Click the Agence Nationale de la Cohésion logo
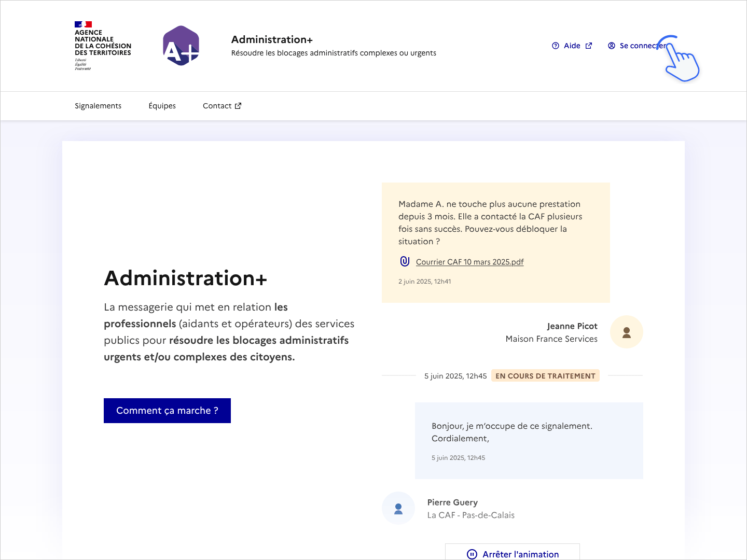This screenshot has width=747, height=560. point(102,45)
